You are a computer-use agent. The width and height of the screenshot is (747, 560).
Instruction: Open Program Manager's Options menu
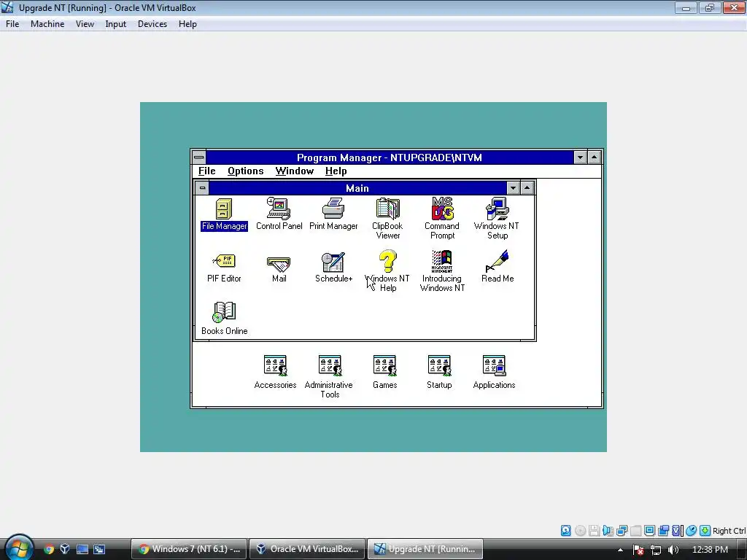click(245, 171)
